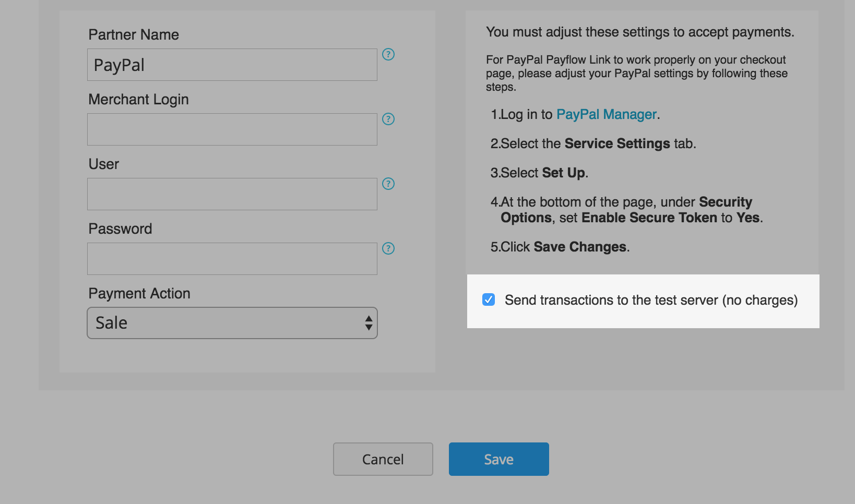This screenshot has width=855, height=504.
Task: Uncheck the send transactions to test server checkbox
Action: 489,299
